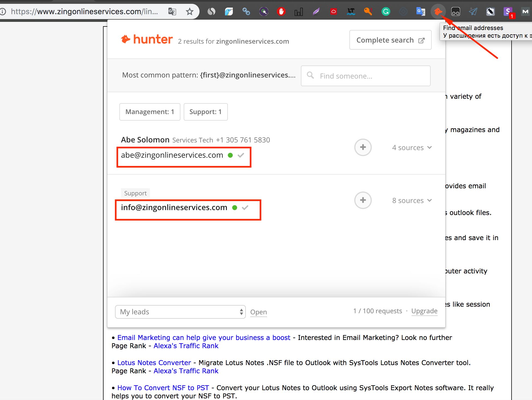Expand the 4 sources list
This screenshot has width=532, height=400.
(412, 148)
